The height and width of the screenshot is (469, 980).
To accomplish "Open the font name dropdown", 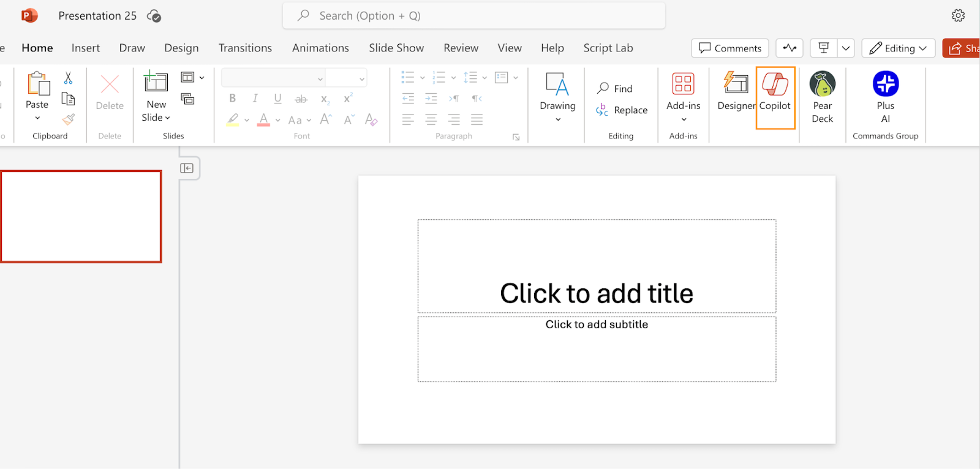I will pos(320,78).
